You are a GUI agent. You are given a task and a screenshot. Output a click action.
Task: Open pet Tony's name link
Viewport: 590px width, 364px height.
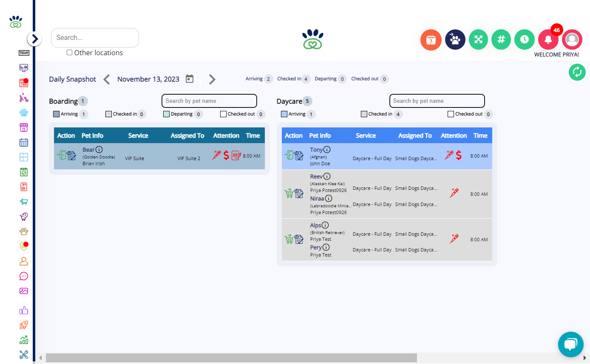tap(316, 150)
